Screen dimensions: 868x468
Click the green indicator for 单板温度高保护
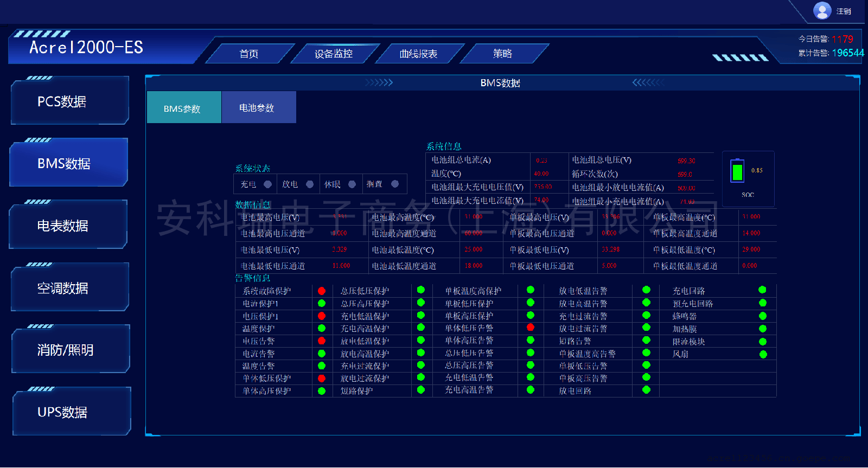tap(531, 290)
